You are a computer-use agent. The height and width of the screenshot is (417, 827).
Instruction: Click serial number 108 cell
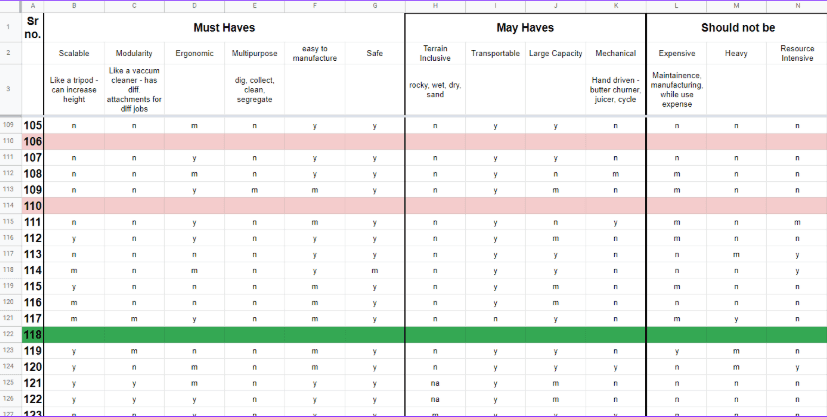[33, 173]
